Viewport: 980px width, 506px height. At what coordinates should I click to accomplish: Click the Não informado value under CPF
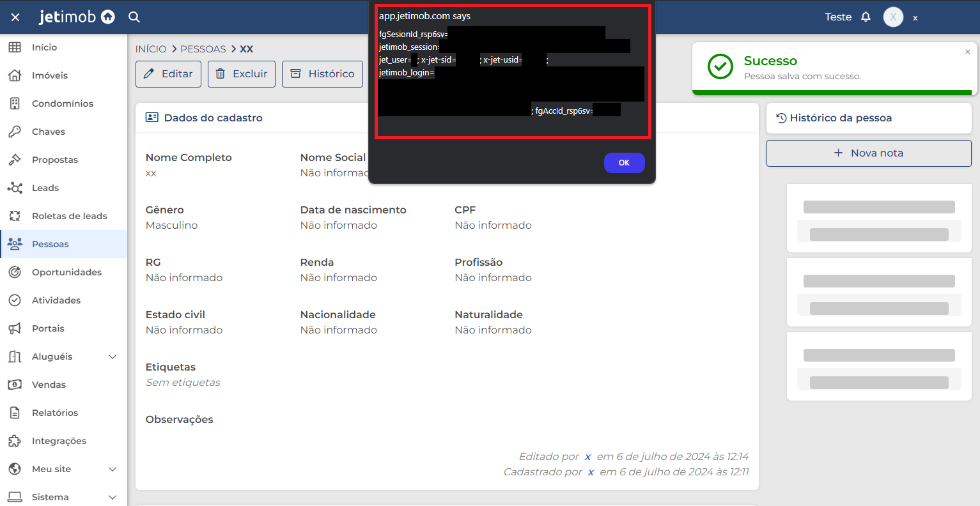[493, 226]
